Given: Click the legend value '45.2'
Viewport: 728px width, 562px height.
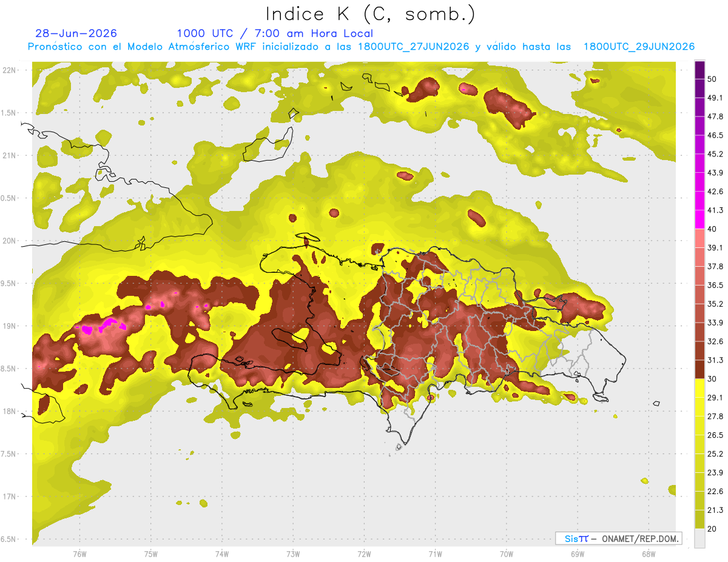Looking at the screenshot, I should [x=715, y=154].
